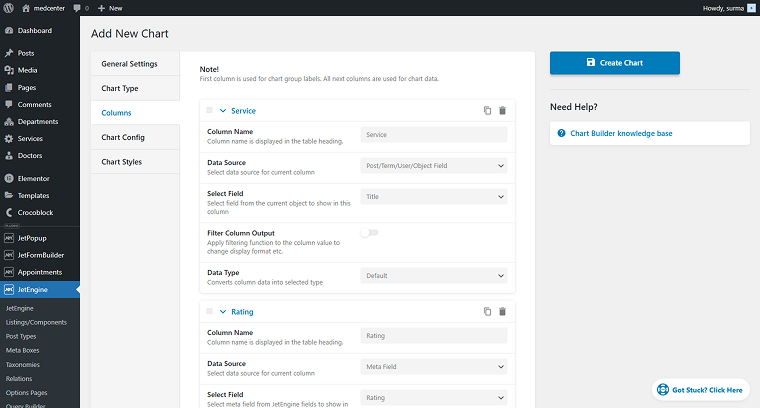Delete the Rating column

(503, 312)
